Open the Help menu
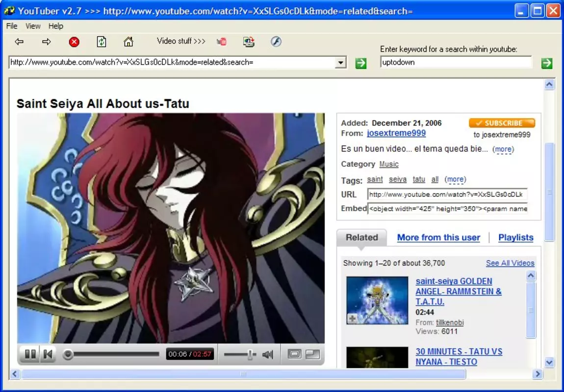The height and width of the screenshot is (392, 564). click(x=56, y=26)
